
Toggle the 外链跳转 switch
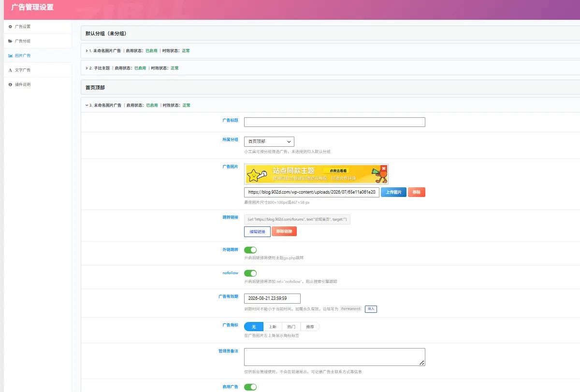point(250,250)
